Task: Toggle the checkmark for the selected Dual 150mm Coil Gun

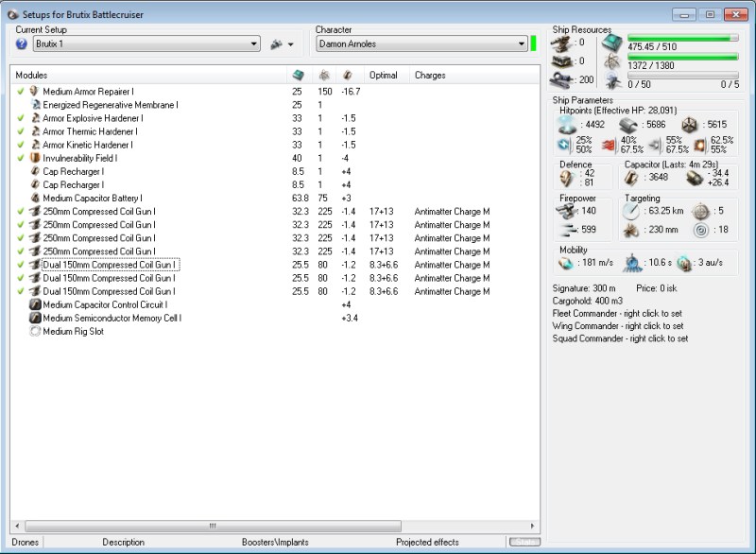Action: click(20, 264)
